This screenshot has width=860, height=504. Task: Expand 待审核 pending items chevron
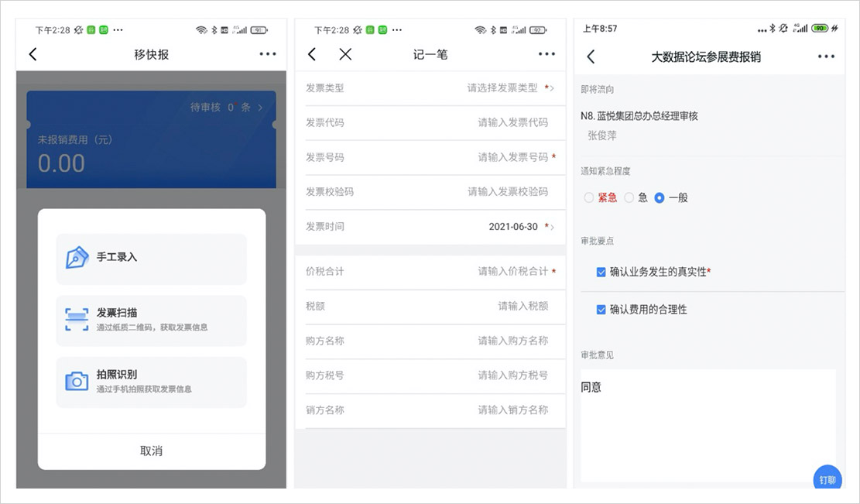point(260,108)
